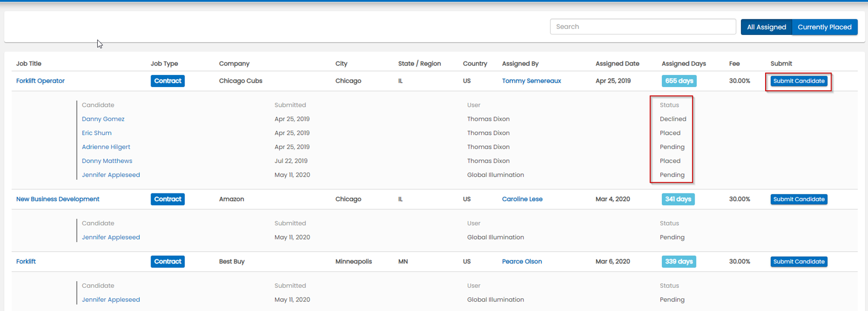Image resolution: width=868 pixels, height=311 pixels.
Task: Open Caroline Lese's profile link
Action: click(x=522, y=199)
